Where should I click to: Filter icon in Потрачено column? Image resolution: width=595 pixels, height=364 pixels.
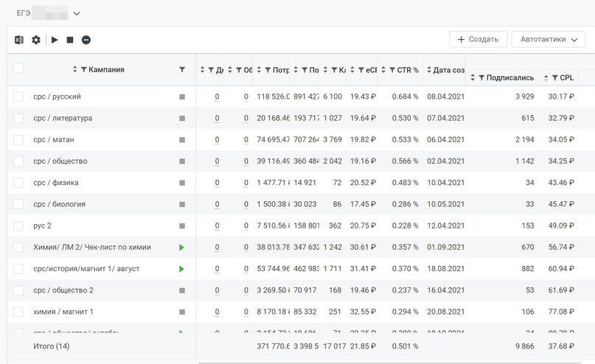pyautogui.click(x=268, y=70)
